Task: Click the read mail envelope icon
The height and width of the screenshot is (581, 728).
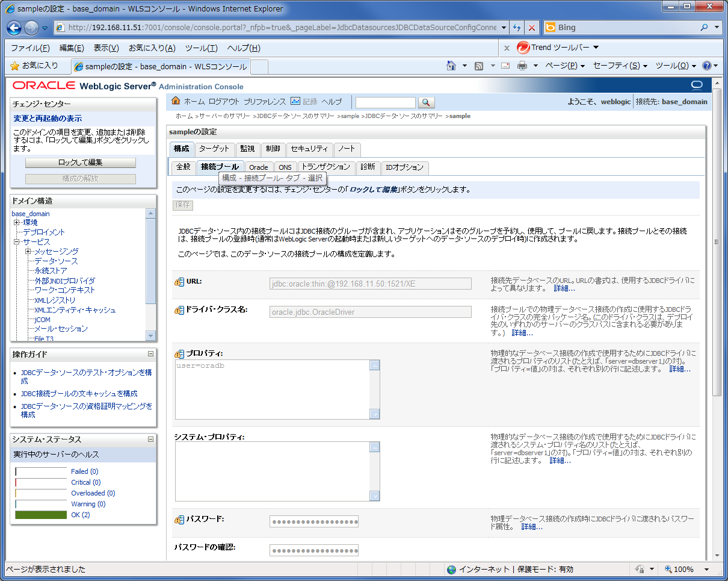Action: (x=505, y=66)
